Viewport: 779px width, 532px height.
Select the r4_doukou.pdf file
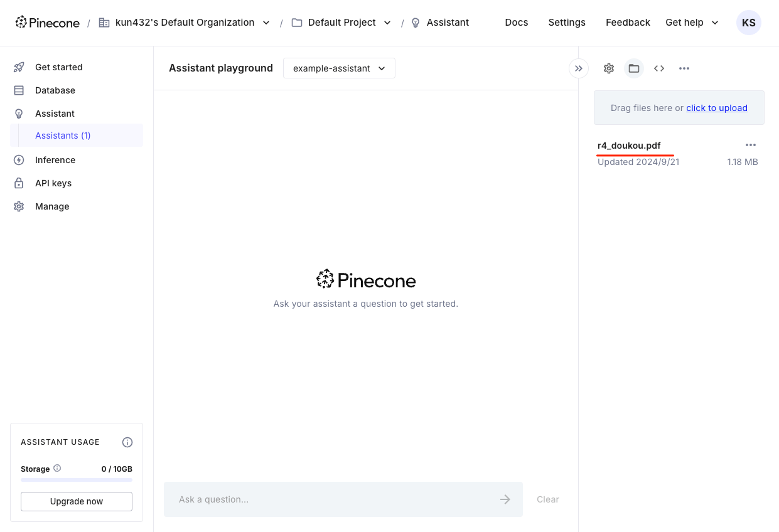[629, 146]
